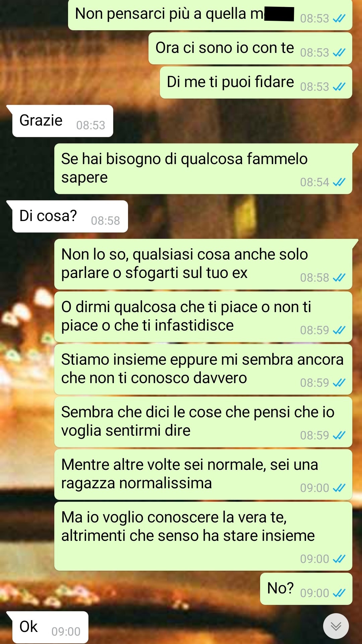Tap double check on 'Mentre altre volte sei normale' message
The width and height of the screenshot is (362, 644).
tap(339, 488)
